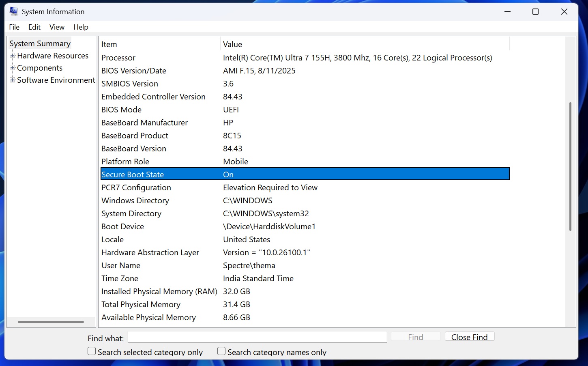Viewport: 588px width, 366px height.
Task: Open the Edit menu
Action: coord(34,27)
